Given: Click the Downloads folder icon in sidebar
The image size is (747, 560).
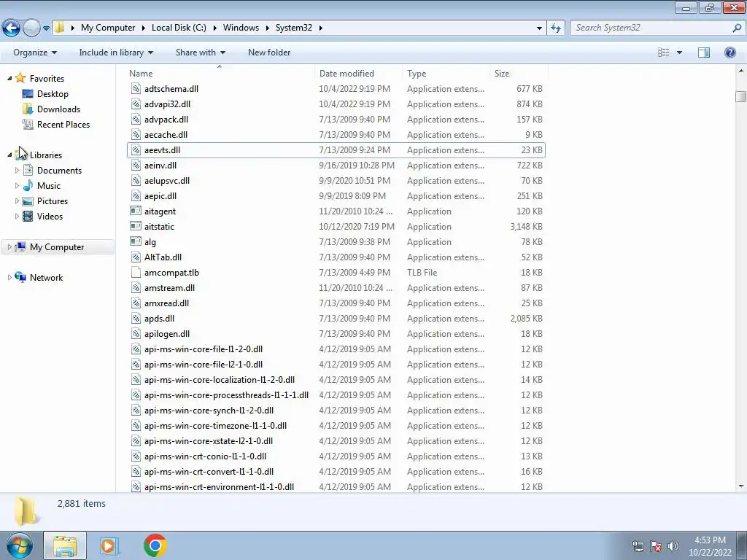Looking at the screenshot, I should tap(28, 109).
